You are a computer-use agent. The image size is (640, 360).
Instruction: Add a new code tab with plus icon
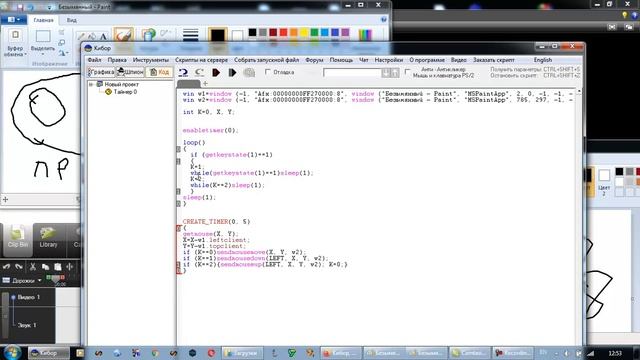[205, 84]
